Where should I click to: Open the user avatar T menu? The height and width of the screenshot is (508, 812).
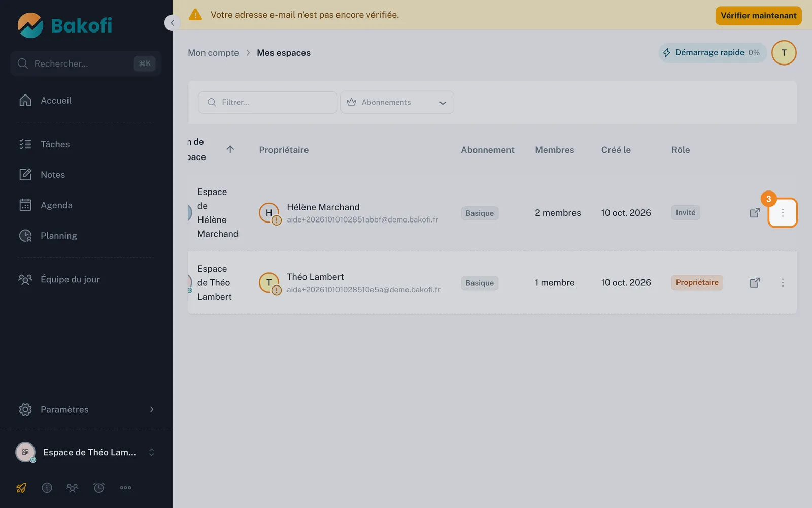point(784,53)
